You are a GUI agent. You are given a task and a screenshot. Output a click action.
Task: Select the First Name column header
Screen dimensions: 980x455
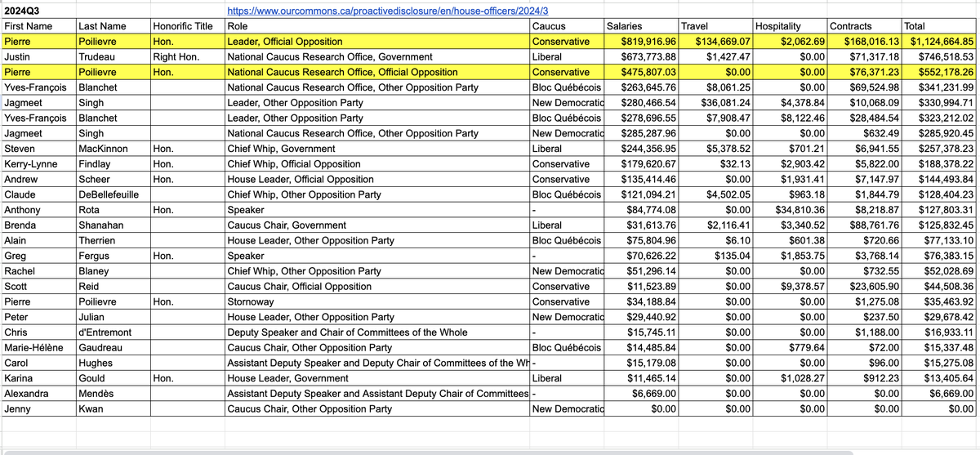tap(38, 26)
